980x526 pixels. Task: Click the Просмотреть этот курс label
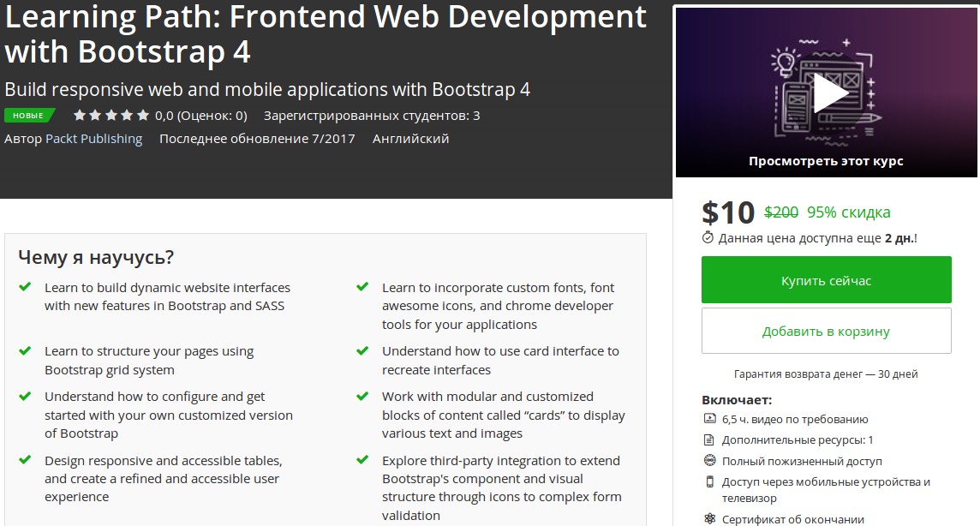click(x=826, y=161)
